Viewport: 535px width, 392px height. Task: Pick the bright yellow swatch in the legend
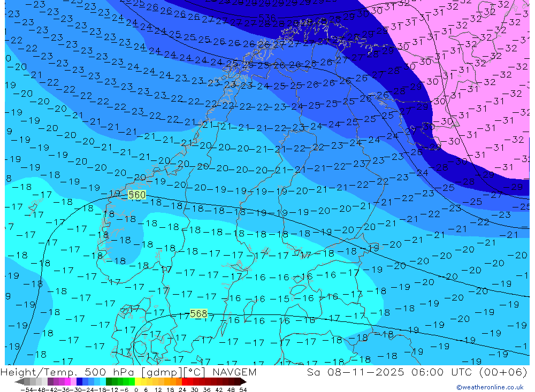pos(137,381)
